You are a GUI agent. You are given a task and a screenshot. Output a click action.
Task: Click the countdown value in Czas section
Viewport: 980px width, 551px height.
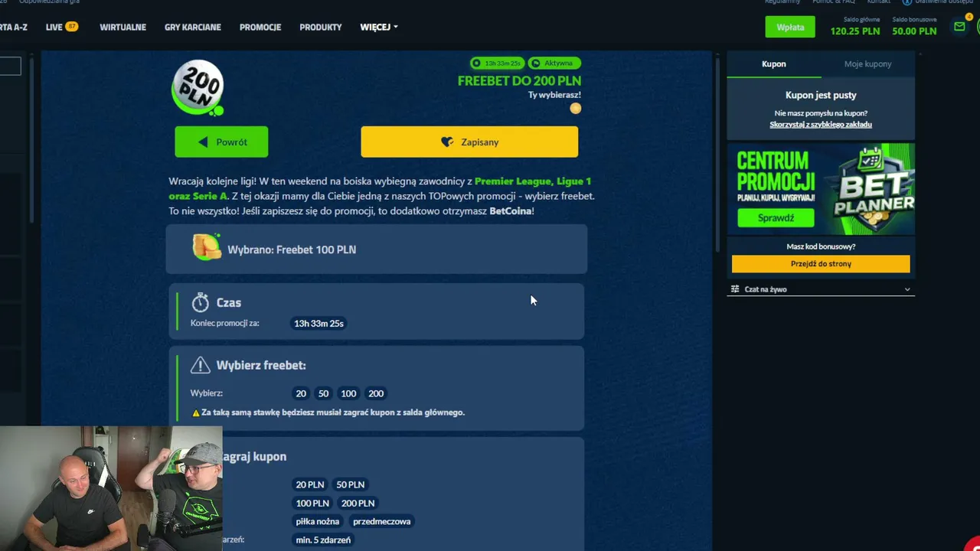(319, 323)
